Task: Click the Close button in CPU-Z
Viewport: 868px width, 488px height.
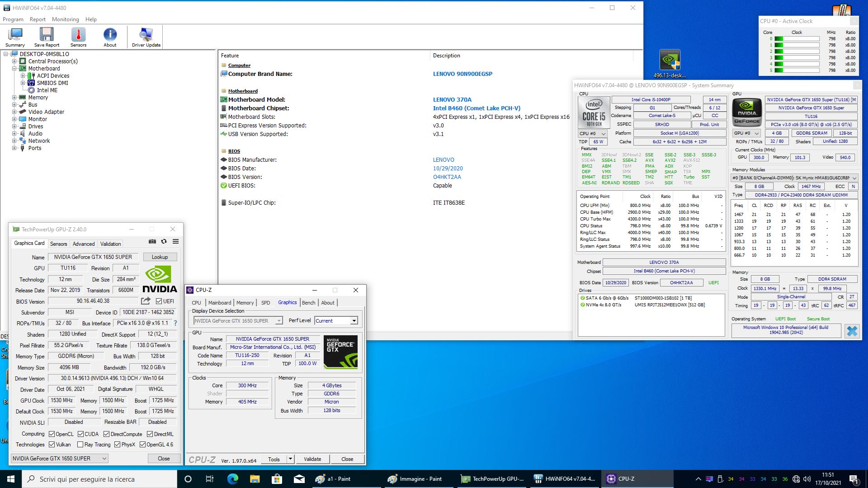Action: pos(347,459)
